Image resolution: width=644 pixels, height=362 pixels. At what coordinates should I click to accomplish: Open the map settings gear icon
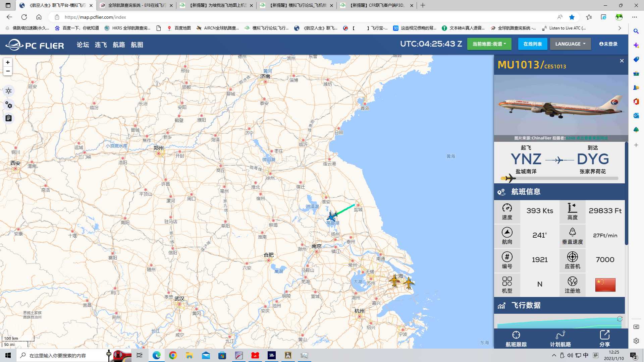(8, 105)
